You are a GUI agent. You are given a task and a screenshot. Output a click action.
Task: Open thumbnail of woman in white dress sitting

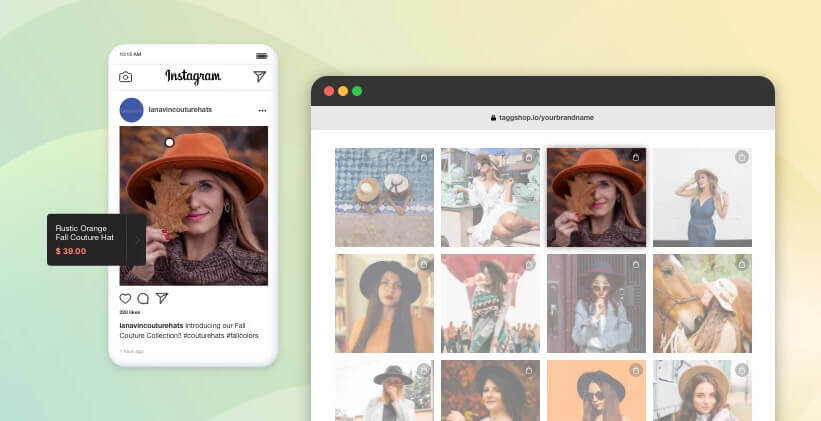point(490,197)
